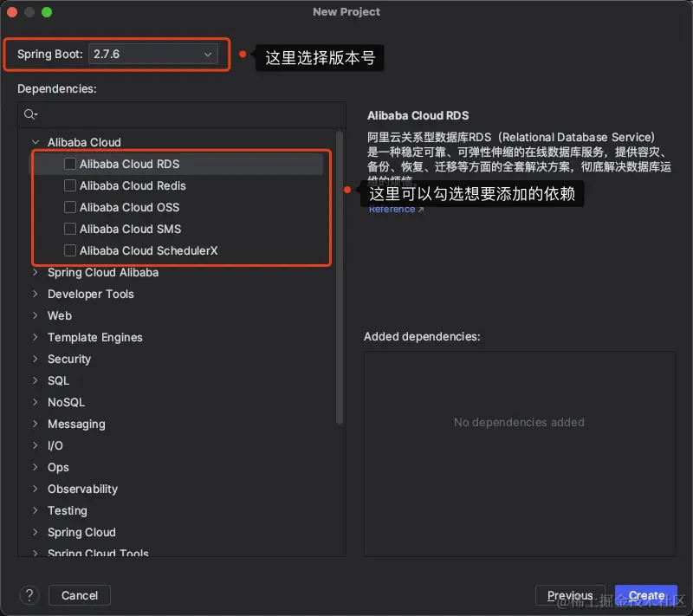
Task: Check the Alibaba Cloud OSS checkbox
Action: [x=70, y=207]
